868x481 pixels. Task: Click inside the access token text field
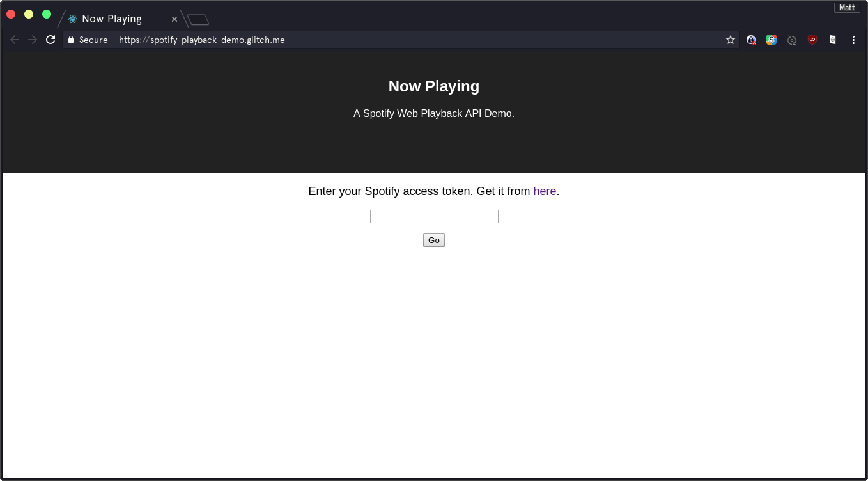(434, 216)
